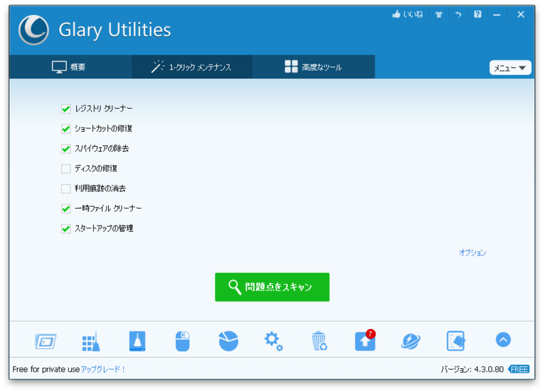Screen dimensions: 544x392
Task: Click the undo/restore arrow icon
Action: 458,14
